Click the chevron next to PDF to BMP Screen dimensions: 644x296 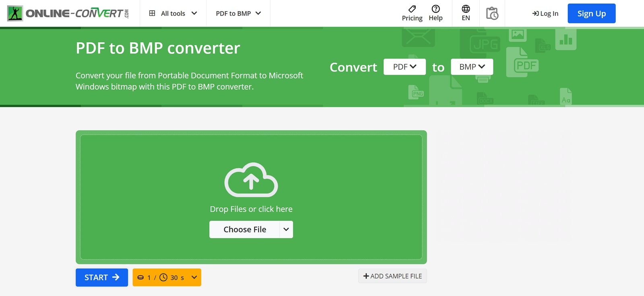tap(258, 13)
